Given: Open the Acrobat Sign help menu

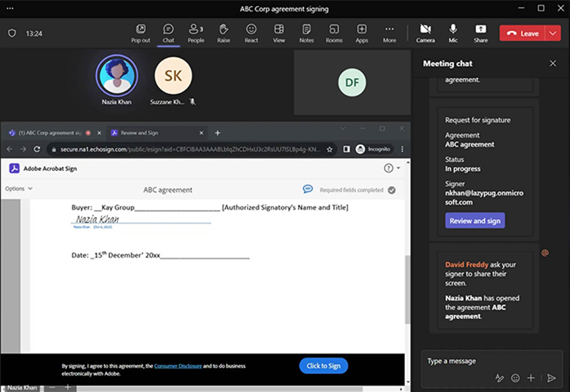Looking at the screenshot, I should (392, 168).
